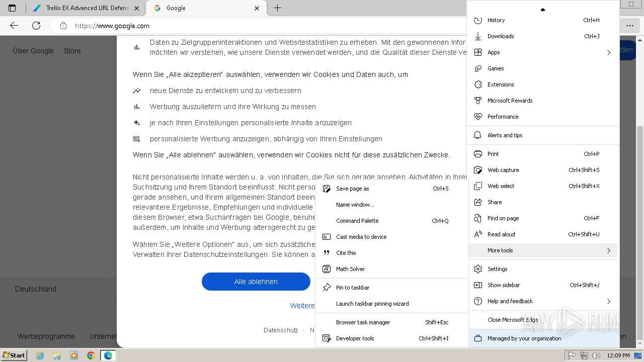This screenshot has height=362, width=644.
Task: Click the Store link
Action: pyautogui.click(x=72, y=51)
